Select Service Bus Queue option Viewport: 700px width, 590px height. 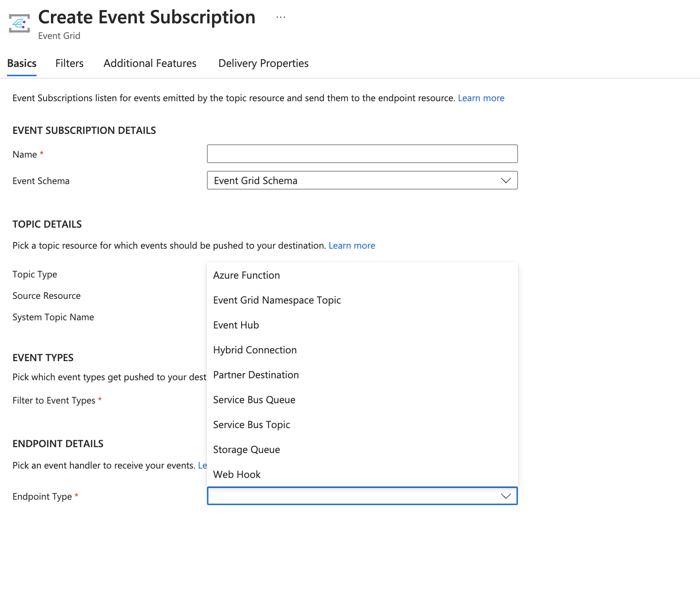tap(254, 400)
